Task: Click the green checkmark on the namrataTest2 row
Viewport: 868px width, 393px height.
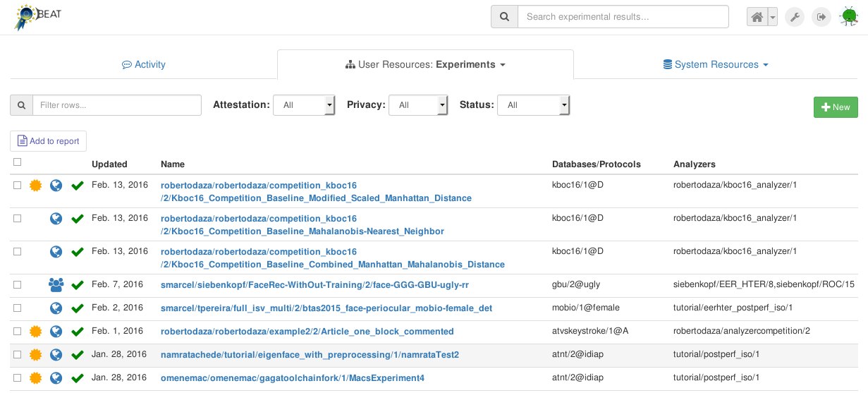Action: pos(78,354)
